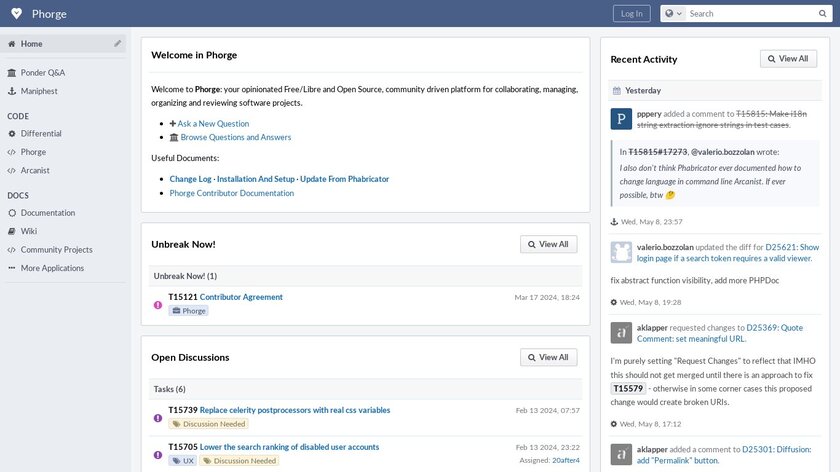
Task: Click the Ponder Q&A bank icon
Action: point(12,72)
